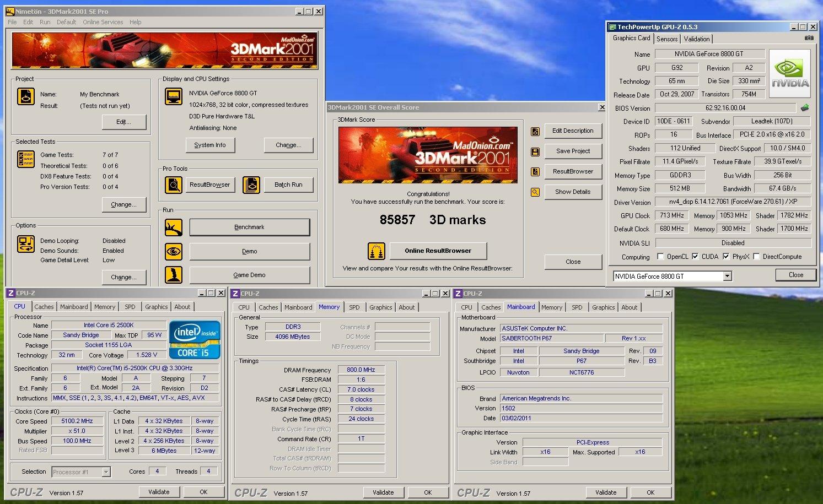Open Graphics tab in the CPU-Z mainboard window
Screen dimensions: 823x504
pos(604,308)
